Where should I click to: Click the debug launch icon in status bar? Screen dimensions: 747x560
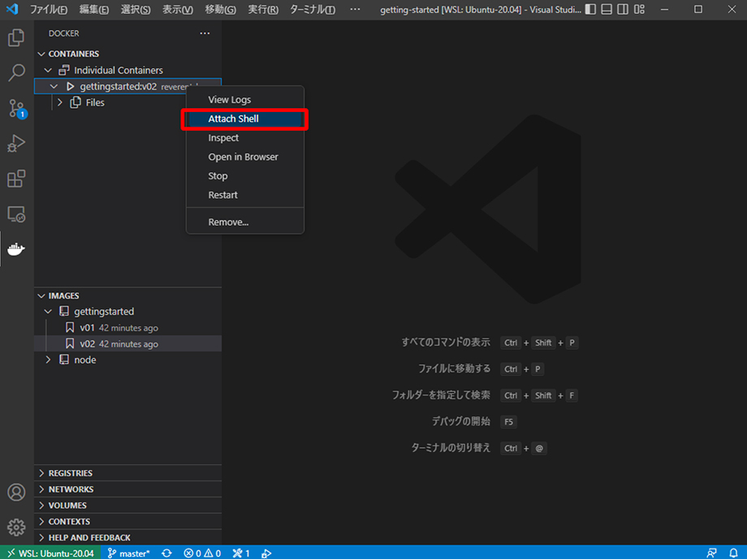(x=267, y=554)
